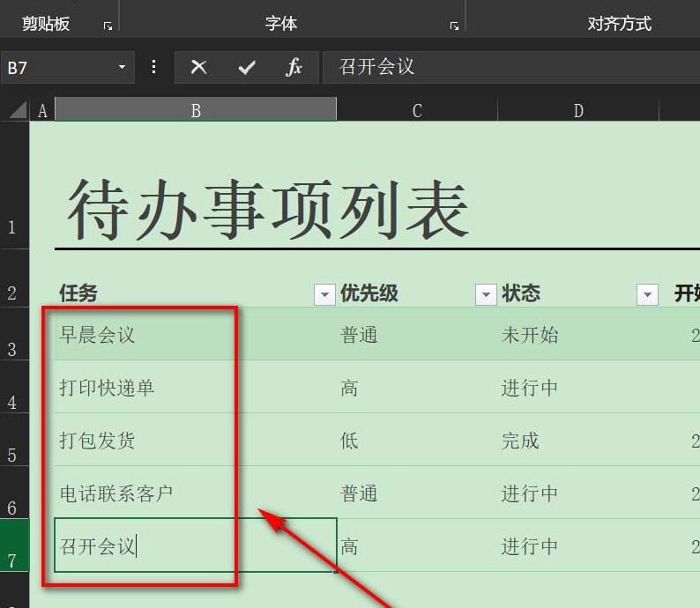Click the Name Box showing B7
The height and width of the screenshot is (608, 700).
(x=67, y=67)
